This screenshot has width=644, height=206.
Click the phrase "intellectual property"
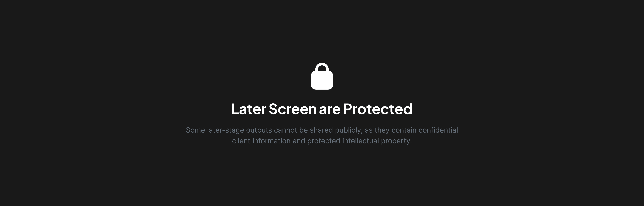(x=377, y=141)
